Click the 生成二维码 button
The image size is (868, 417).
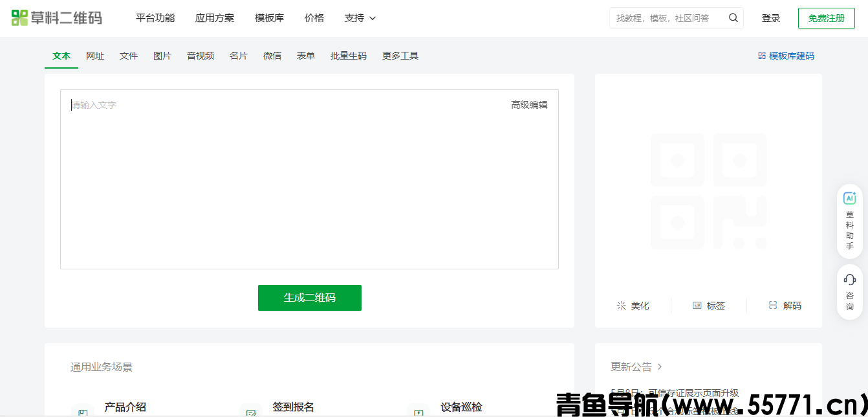(310, 298)
